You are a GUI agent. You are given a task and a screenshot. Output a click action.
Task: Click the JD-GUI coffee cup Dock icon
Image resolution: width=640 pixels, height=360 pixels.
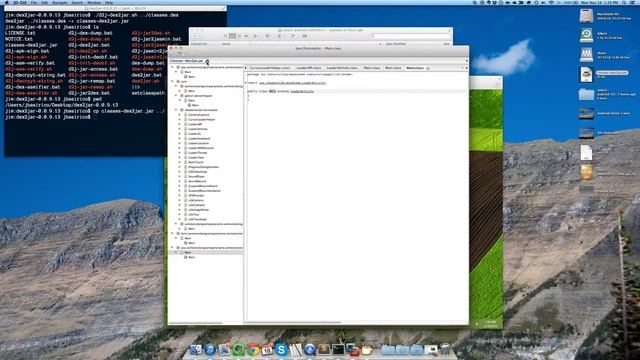tap(366, 349)
